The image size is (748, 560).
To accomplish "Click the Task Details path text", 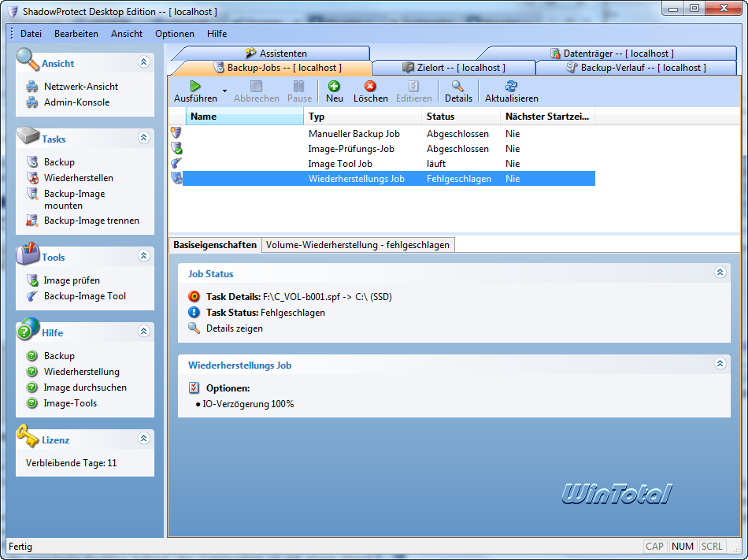I will 328,297.
